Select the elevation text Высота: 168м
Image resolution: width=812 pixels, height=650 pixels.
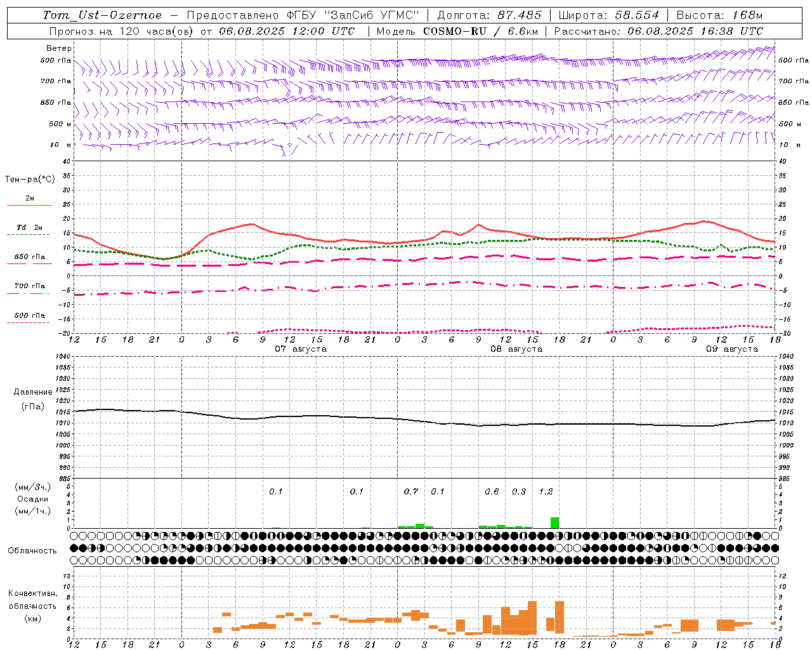coord(719,15)
